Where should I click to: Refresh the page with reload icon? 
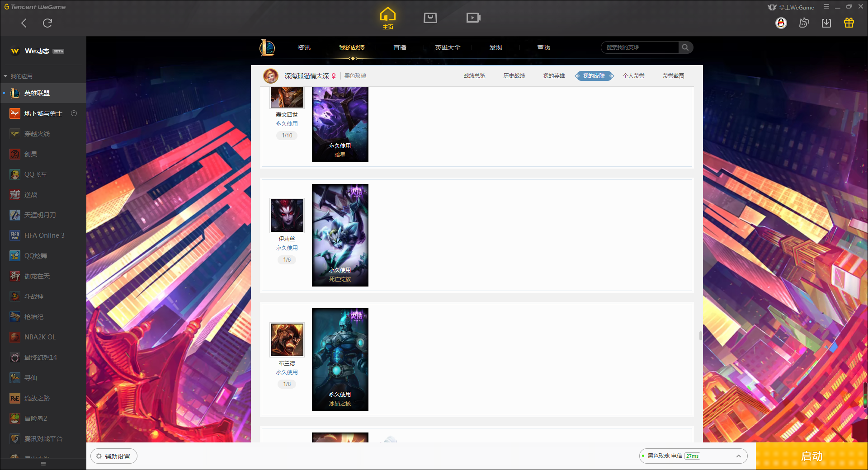coord(47,23)
